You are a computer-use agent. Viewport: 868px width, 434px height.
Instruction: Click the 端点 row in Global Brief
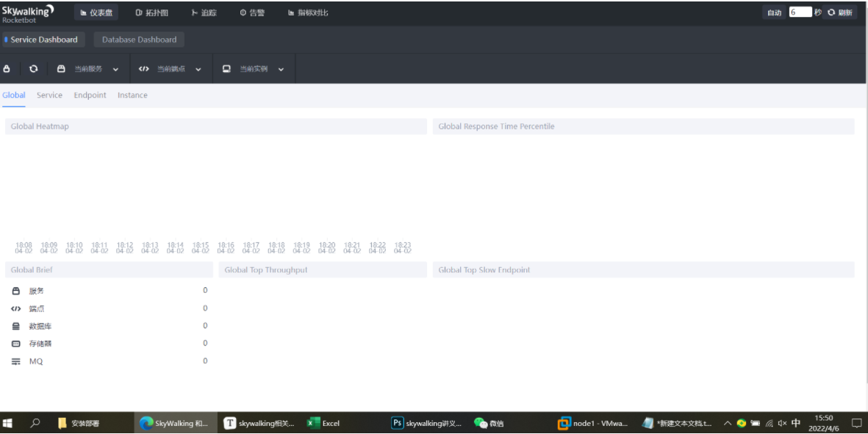(x=109, y=308)
